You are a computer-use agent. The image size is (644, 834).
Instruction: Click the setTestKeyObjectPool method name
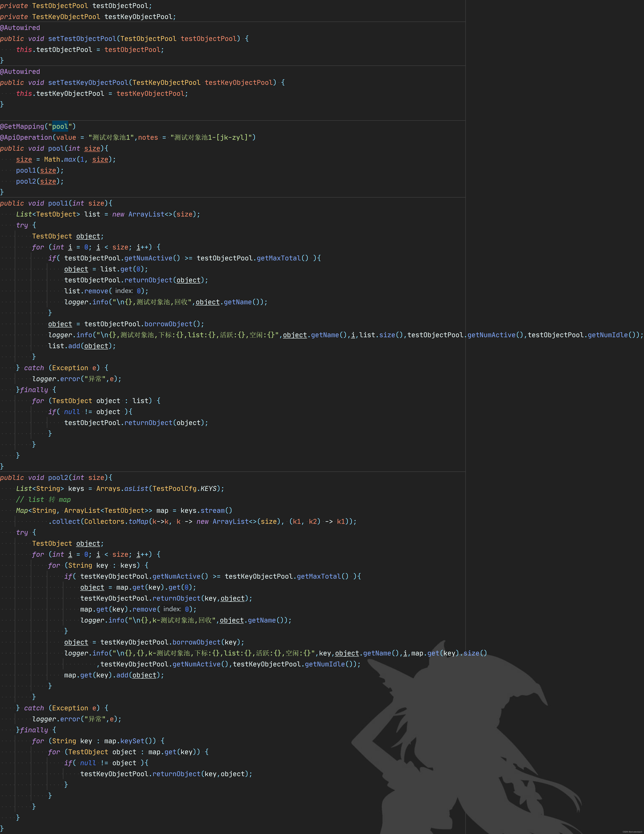(88, 83)
